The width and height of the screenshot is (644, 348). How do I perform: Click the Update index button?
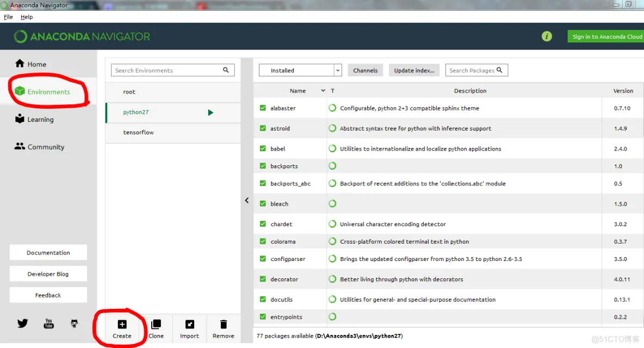414,70
